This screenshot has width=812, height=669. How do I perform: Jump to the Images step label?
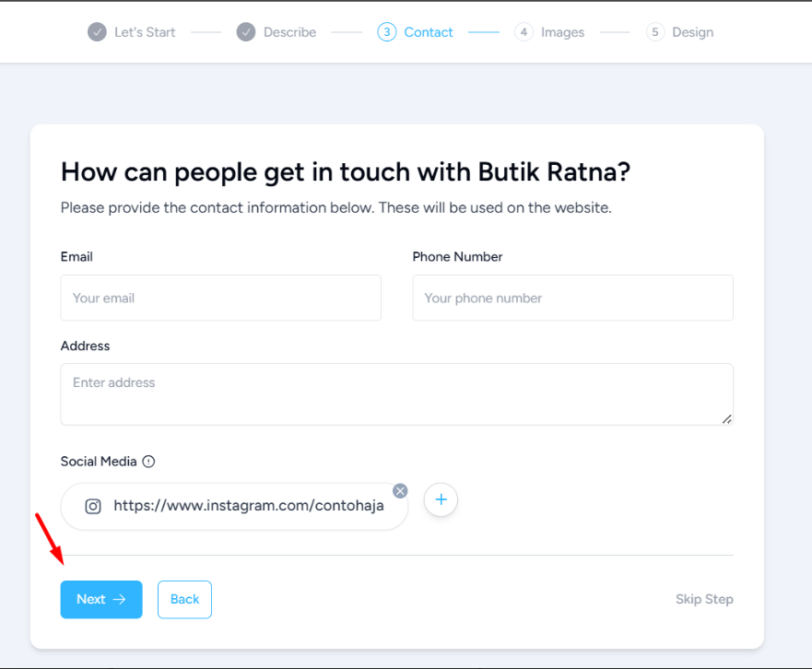tap(562, 32)
